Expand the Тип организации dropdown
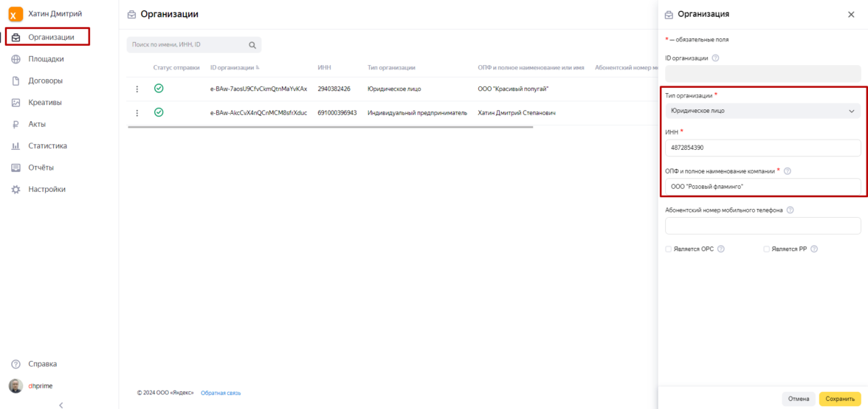Image resolution: width=868 pixels, height=409 pixels. [x=762, y=111]
